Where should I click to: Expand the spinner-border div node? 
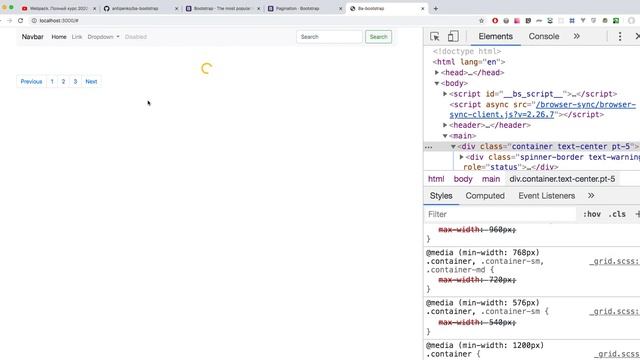[x=461, y=157]
